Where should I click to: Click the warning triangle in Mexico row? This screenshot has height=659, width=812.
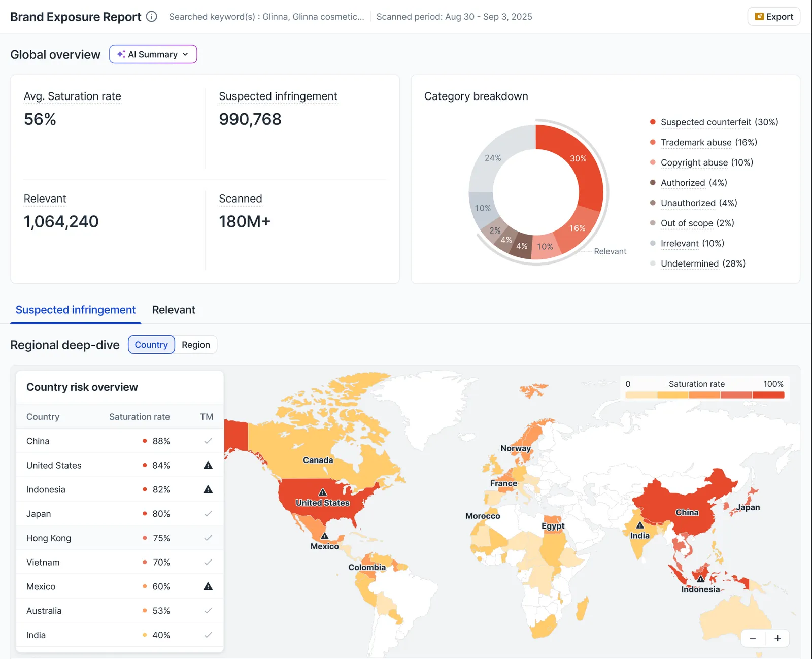coord(208,586)
